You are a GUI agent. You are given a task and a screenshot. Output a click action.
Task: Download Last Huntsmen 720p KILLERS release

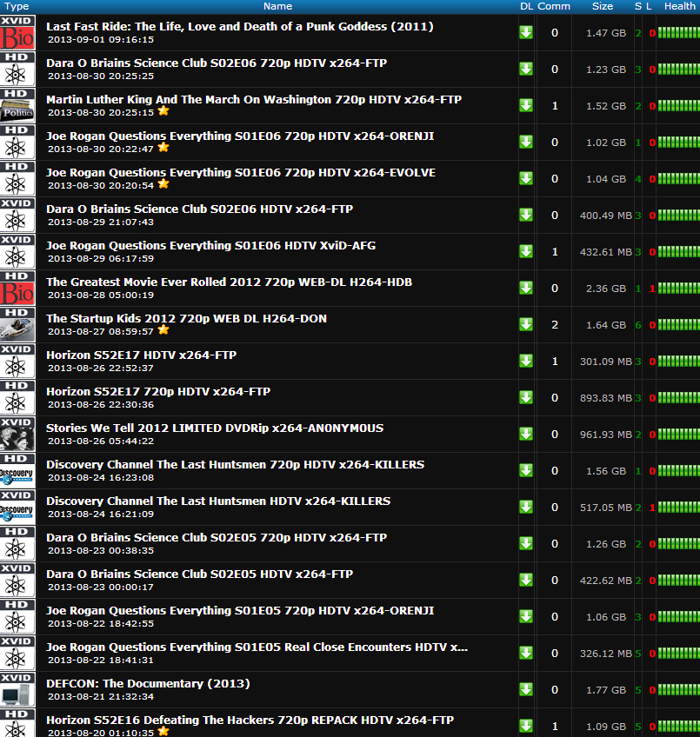click(526, 470)
